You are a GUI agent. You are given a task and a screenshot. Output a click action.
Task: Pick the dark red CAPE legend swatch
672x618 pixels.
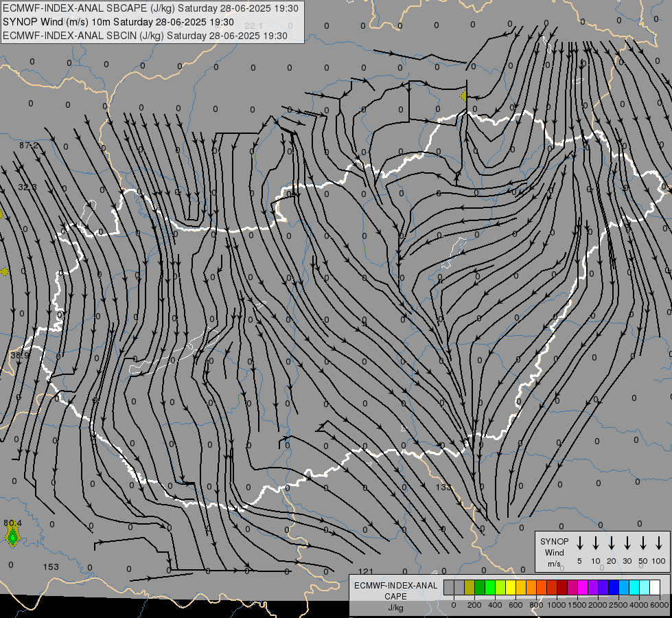tap(562, 587)
